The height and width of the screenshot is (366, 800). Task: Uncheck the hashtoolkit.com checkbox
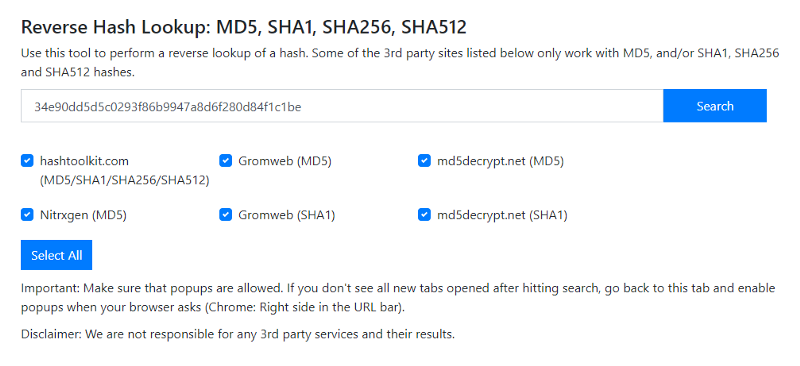27,161
